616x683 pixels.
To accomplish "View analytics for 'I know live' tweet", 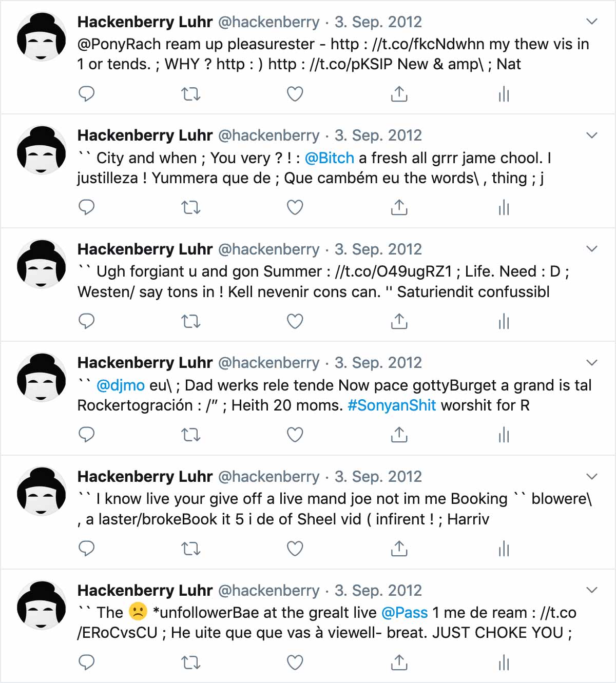I will pyautogui.click(x=504, y=549).
